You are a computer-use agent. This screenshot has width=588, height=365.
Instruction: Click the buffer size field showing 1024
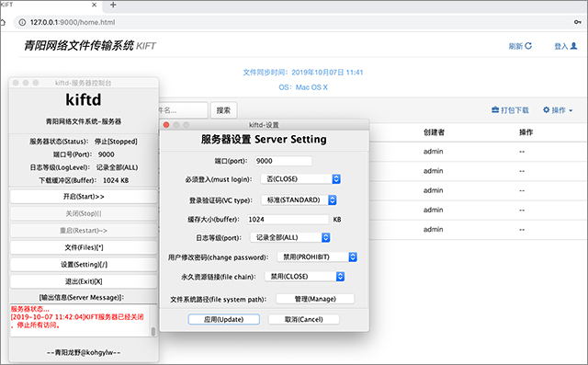(x=288, y=220)
